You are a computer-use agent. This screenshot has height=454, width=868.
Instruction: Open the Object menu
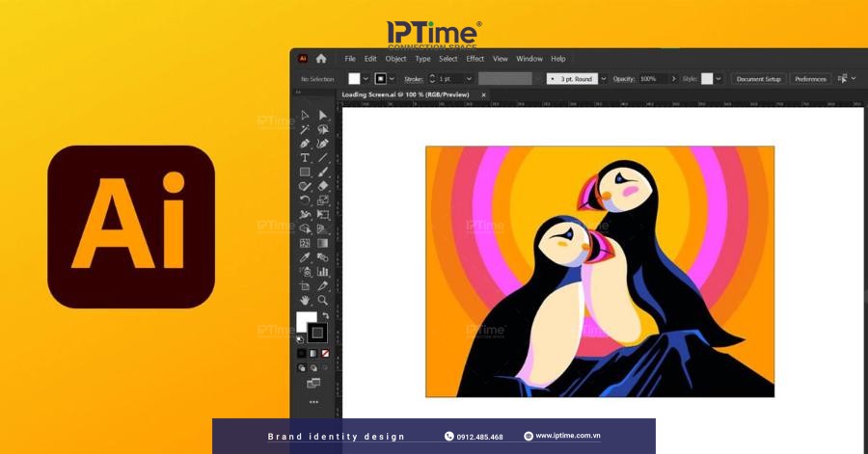tap(395, 59)
